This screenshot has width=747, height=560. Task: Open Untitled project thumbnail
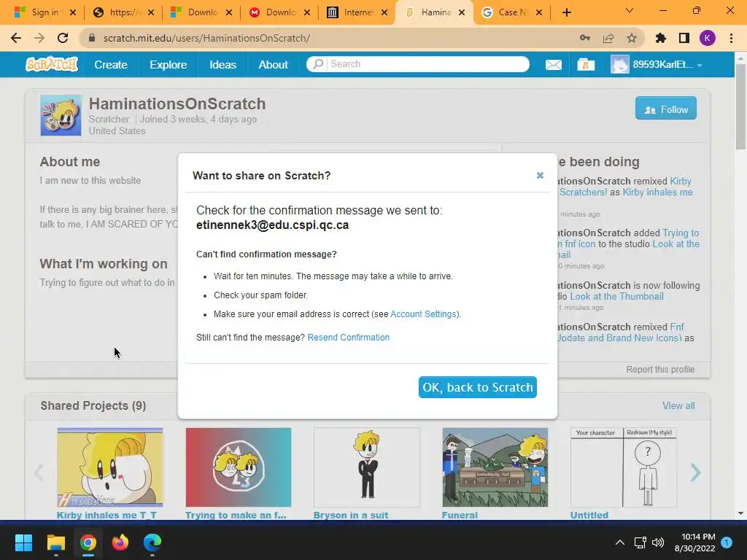pyautogui.click(x=624, y=467)
